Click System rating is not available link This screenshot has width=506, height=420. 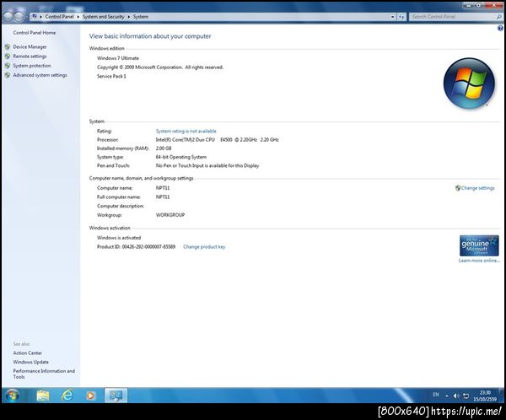(186, 131)
